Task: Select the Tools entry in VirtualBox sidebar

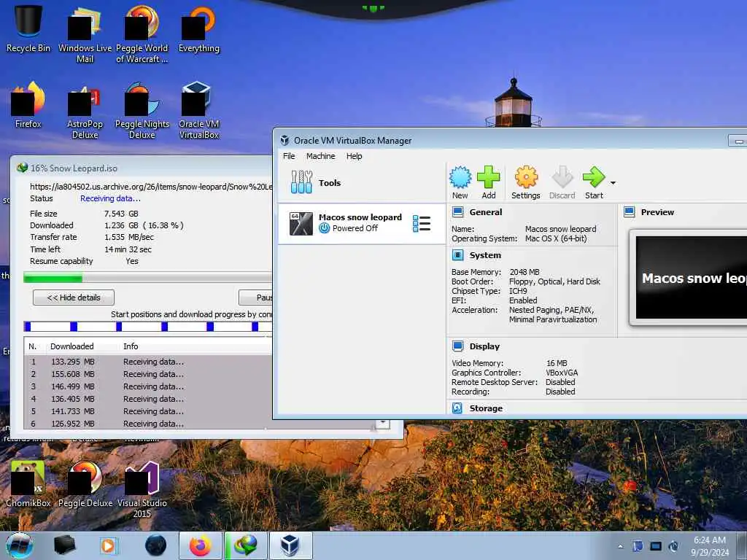Action: click(x=362, y=183)
